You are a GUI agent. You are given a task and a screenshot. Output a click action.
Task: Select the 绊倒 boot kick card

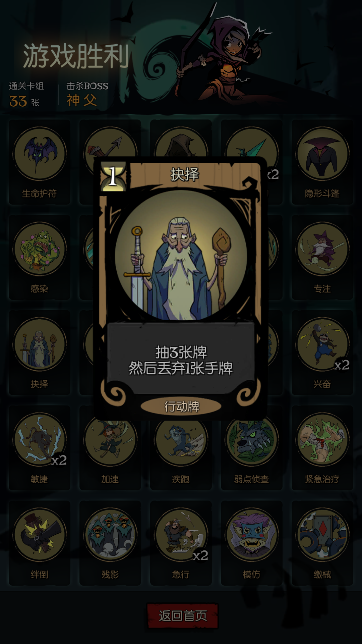pos(40,543)
